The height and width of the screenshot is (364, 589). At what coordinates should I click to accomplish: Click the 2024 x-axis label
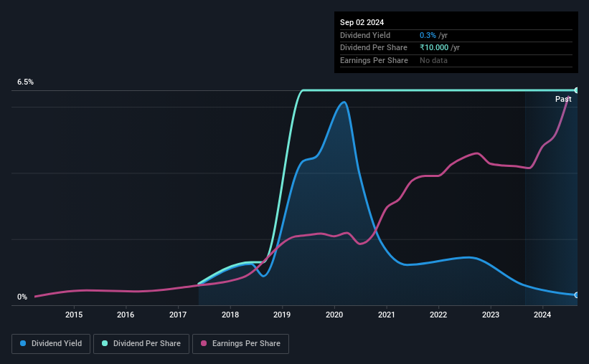pos(542,315)
